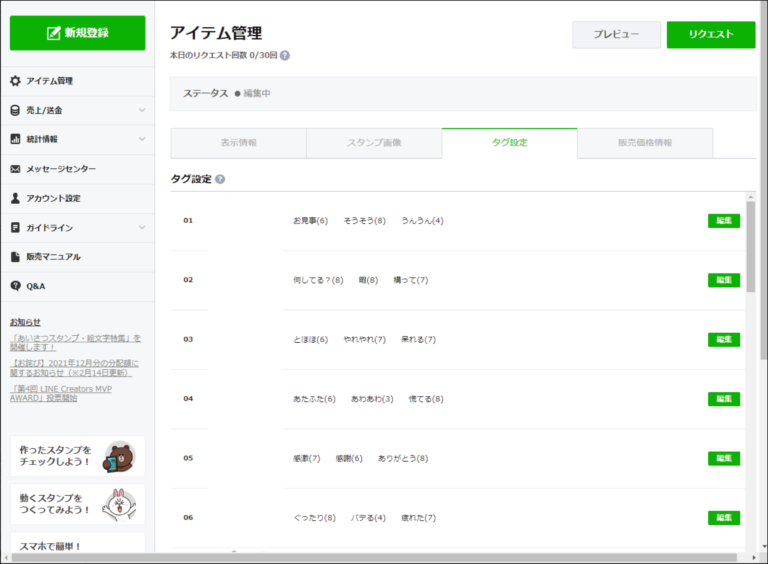Click the プレビュー button

coord(616,34)
